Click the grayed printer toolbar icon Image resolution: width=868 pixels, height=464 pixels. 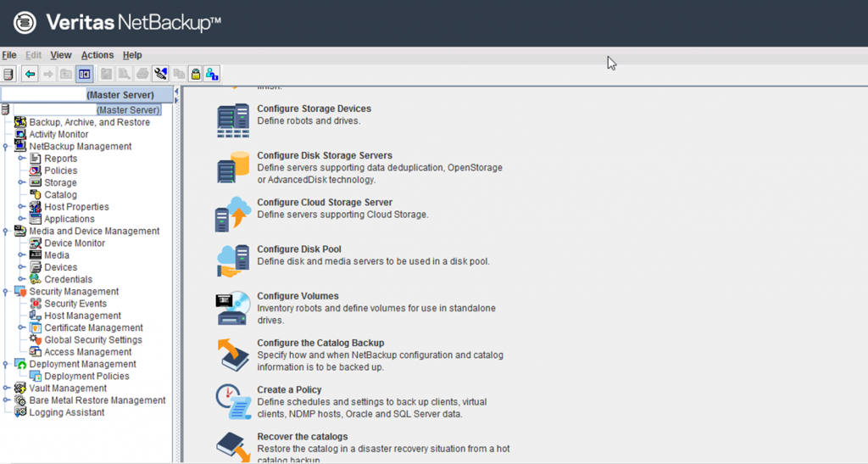(142, 74)
